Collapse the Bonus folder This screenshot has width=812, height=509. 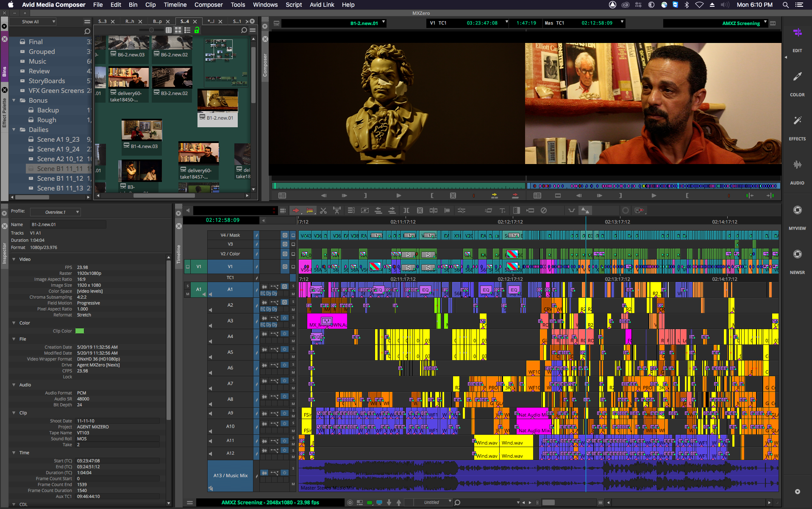pyautogui.click(x=14, y=101)
